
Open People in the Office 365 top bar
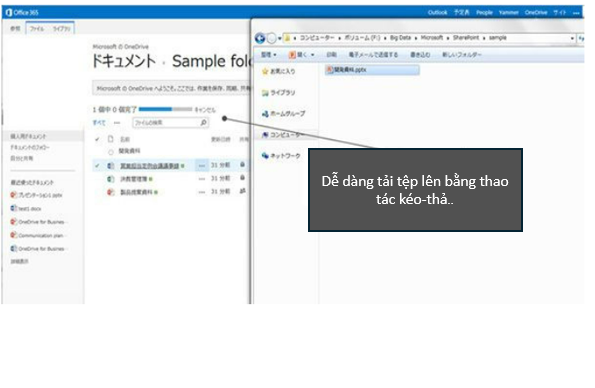pyautogui.click(x=484, y=13)
